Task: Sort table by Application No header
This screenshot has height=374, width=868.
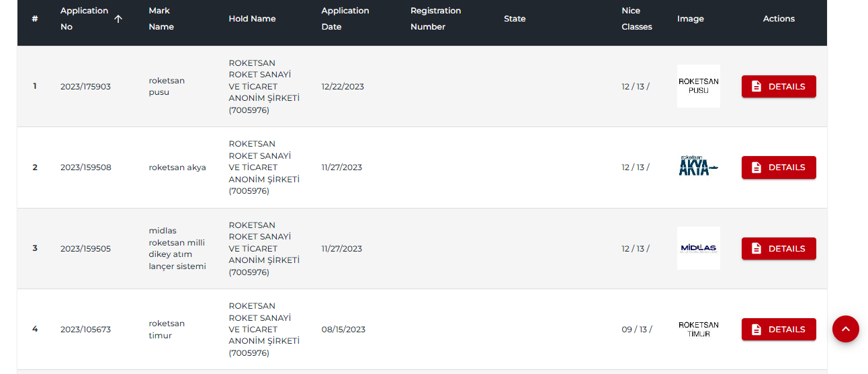Action: (84, 19)
